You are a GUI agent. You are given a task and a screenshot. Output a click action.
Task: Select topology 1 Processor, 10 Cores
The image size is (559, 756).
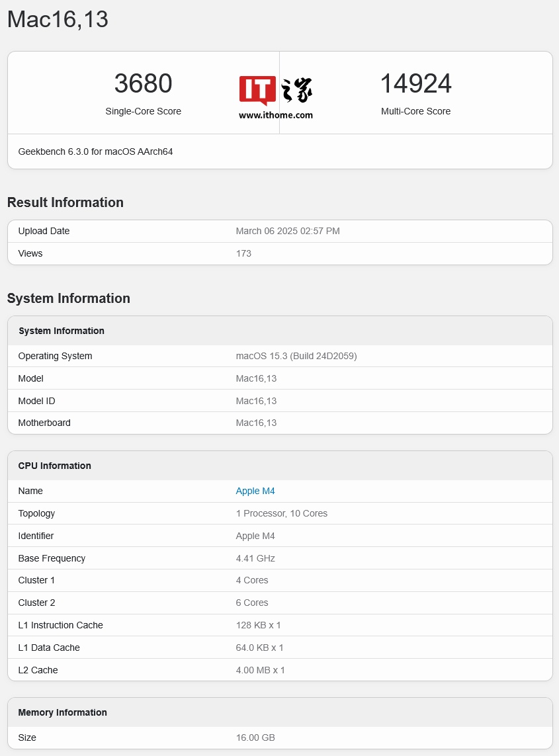point(282,513)
